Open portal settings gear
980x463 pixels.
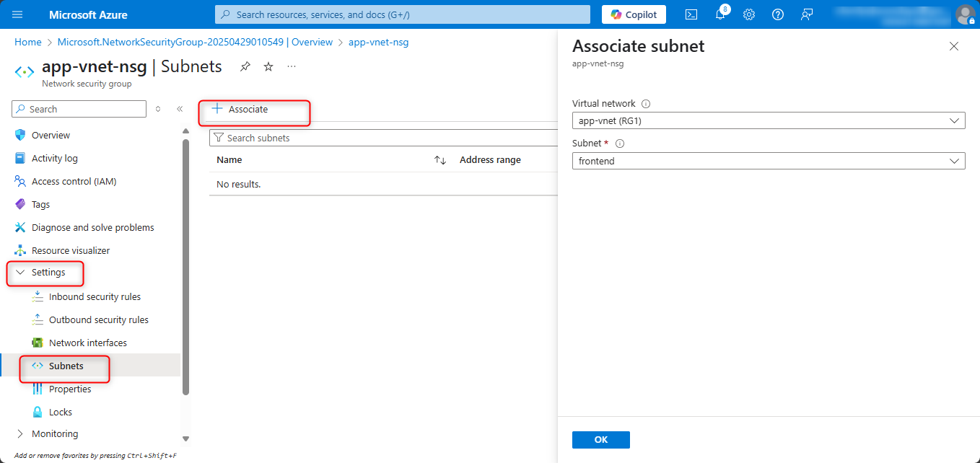[x=749, y=14]
